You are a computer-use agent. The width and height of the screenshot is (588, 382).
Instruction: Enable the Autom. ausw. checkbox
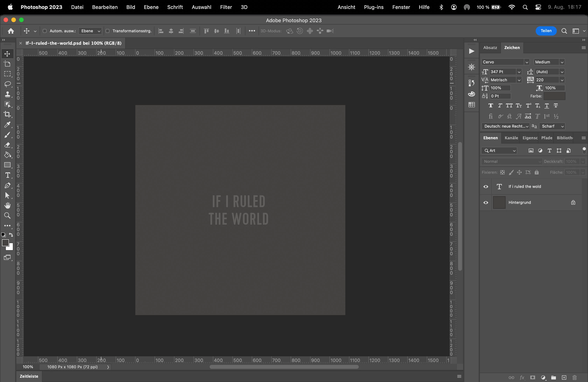[x=45, y=31]
